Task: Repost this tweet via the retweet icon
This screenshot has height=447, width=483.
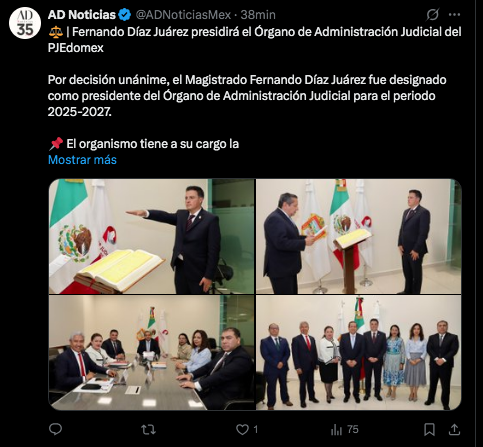Action: click(148, 430)
